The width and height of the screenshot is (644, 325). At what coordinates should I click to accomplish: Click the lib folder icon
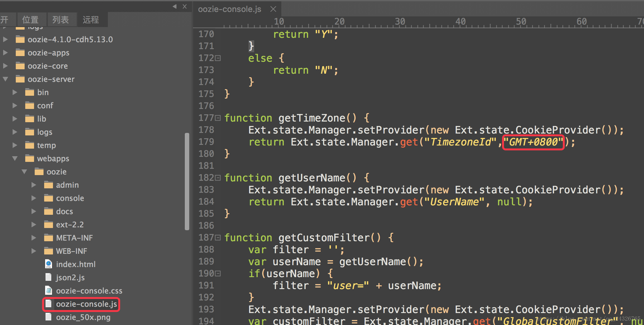click(30, 119)
